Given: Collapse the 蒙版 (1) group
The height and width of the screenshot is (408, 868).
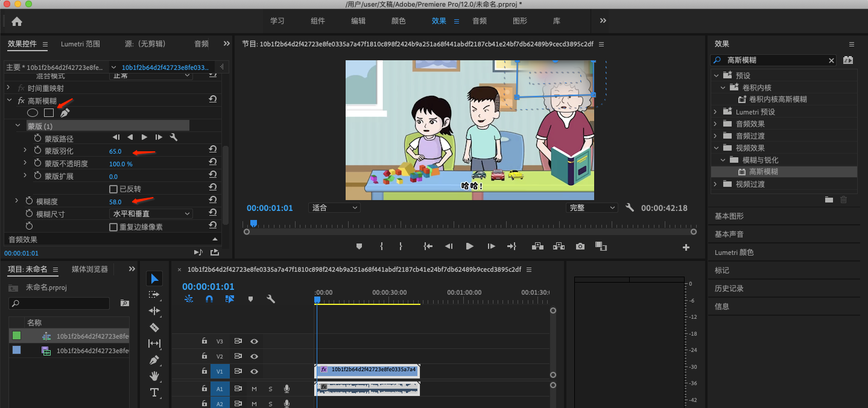Looking at the screenshot, I should (18, 126).
